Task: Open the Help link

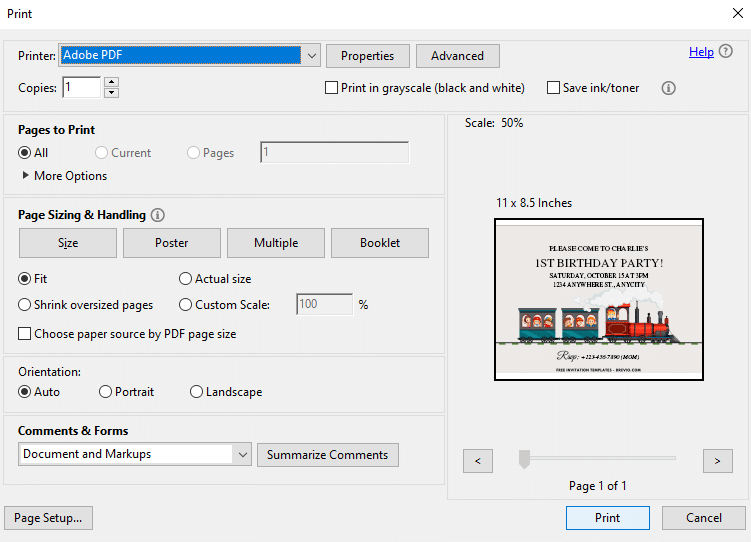Action: tap(701, 52)
